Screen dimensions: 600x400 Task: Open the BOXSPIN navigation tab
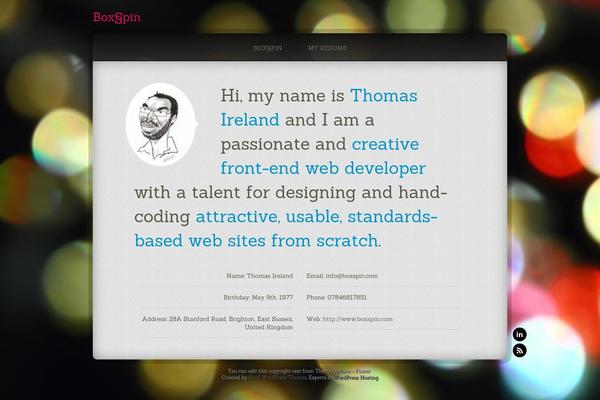coord(267,48)
